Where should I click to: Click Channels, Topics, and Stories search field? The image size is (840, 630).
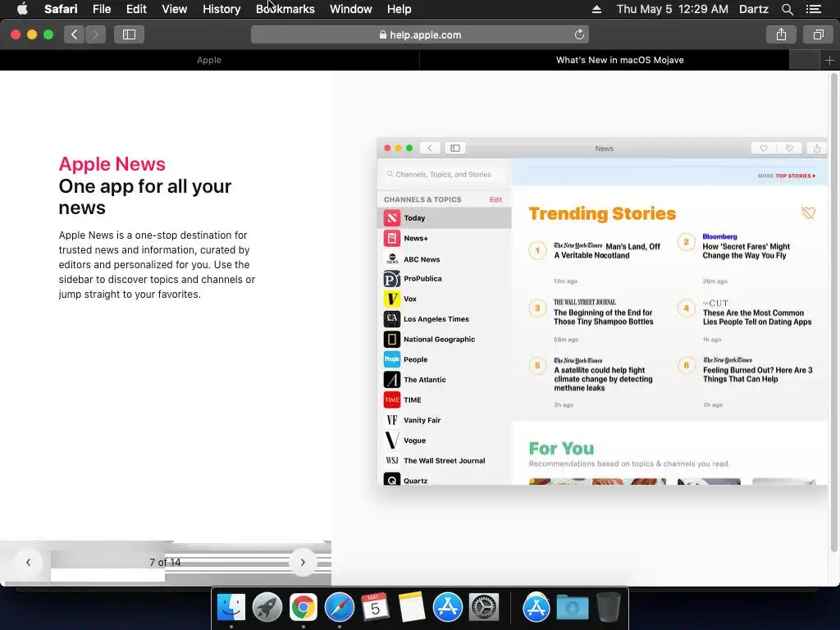click(x=444, y=175)
